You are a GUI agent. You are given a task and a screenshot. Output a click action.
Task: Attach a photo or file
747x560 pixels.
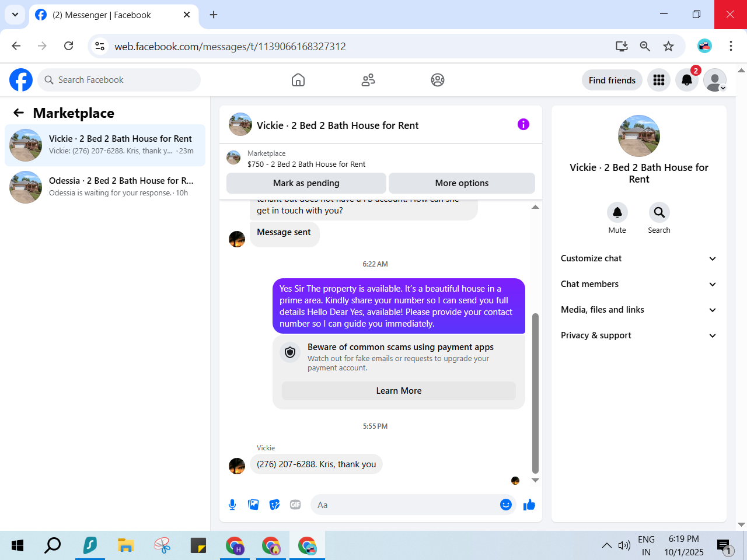(253, 505)
